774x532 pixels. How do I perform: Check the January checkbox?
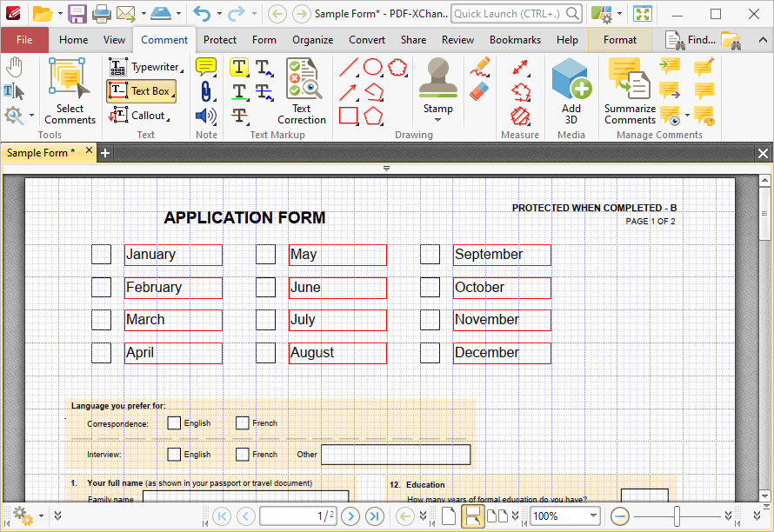101,254
